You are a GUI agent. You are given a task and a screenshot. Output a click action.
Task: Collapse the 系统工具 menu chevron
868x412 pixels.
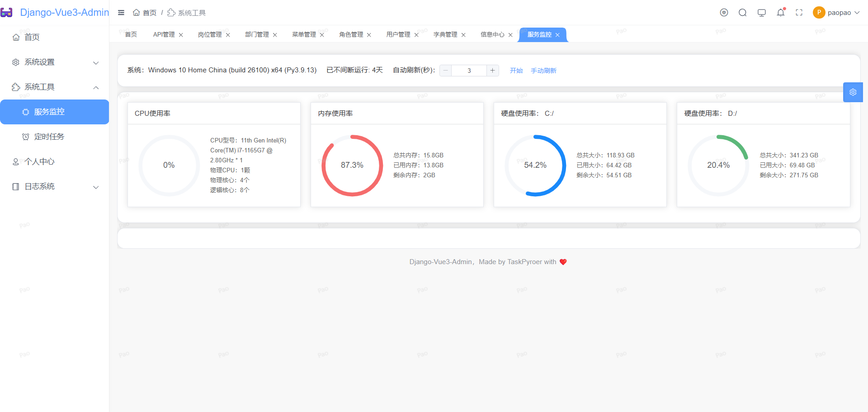point(96,87)
